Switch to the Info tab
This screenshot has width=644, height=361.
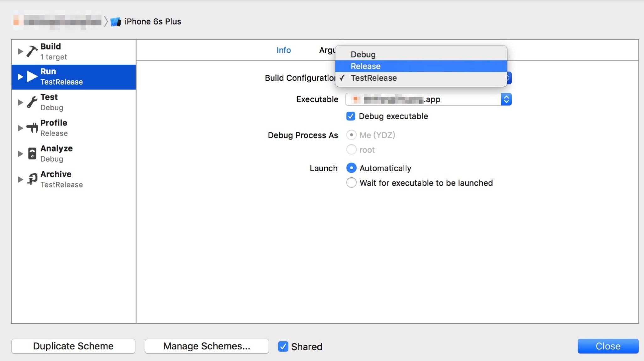click(283, 50)
